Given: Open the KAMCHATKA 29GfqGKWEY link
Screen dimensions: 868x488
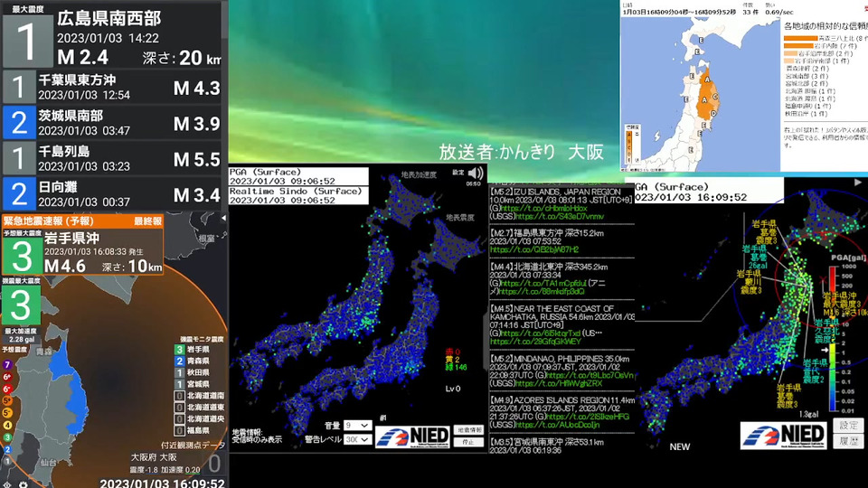Looking at the screenshot, I should tap(535, 342).
